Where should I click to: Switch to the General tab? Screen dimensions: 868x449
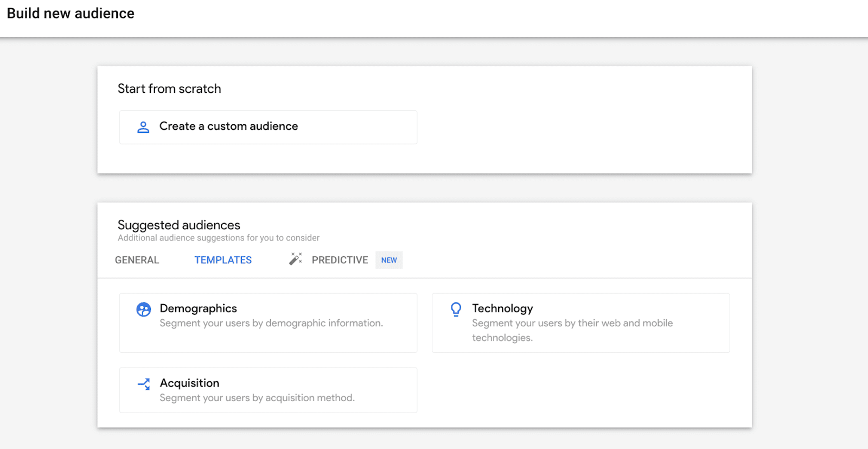tap(137, 260)
